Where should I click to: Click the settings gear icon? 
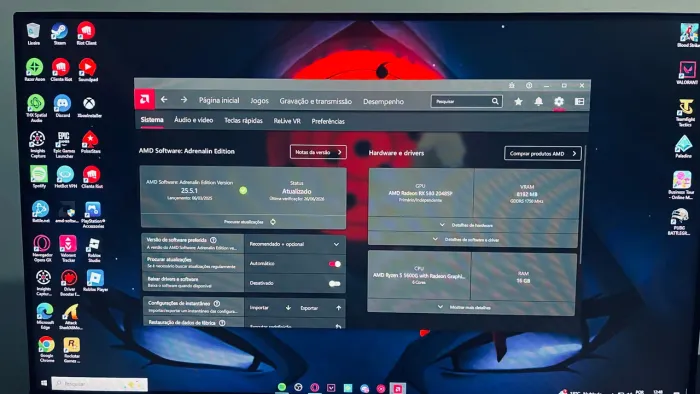[x=559, y=102]
